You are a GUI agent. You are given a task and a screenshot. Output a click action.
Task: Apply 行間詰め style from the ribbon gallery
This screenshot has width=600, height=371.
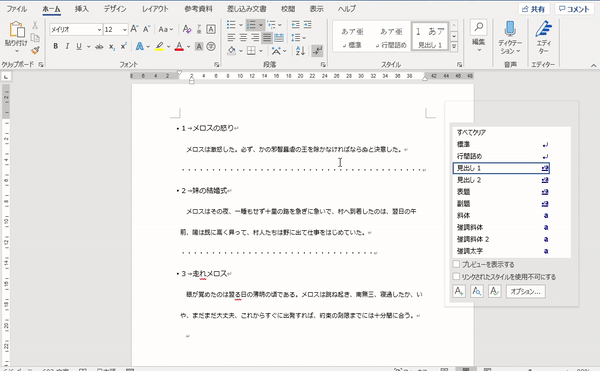click(391, 37)
